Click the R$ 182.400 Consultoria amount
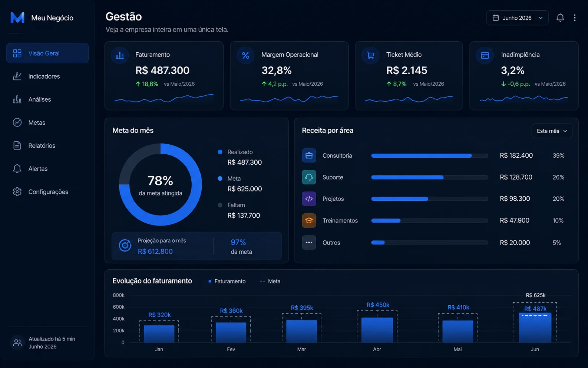Screen dimensions: 588x368 516,155
